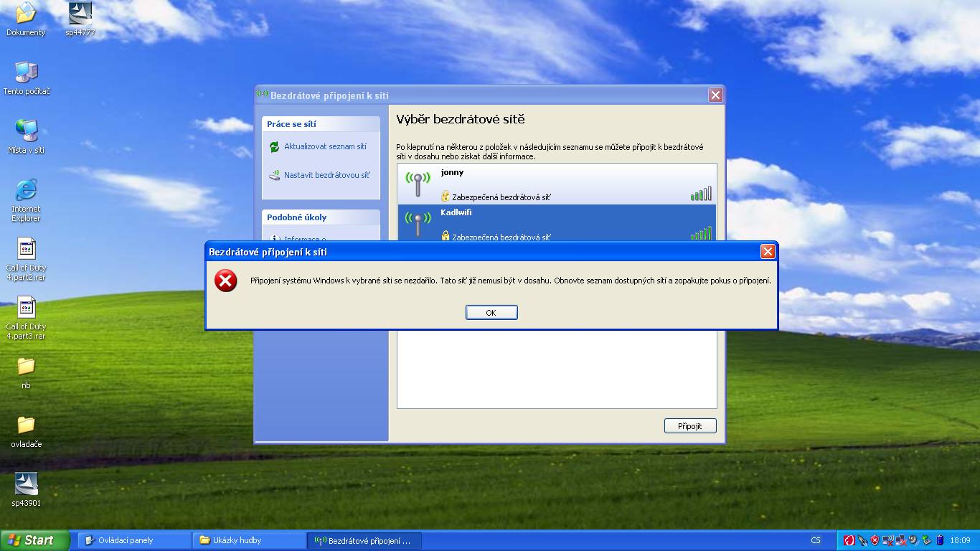Select the Call of Duty 4.part2.rar file
The image size is (980, 551).
[26, 260]
